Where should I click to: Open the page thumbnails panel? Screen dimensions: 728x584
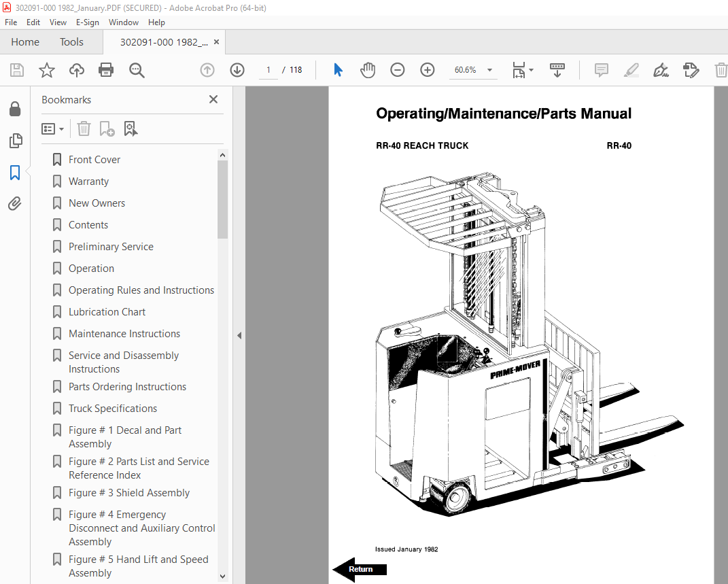coord(16,141)
